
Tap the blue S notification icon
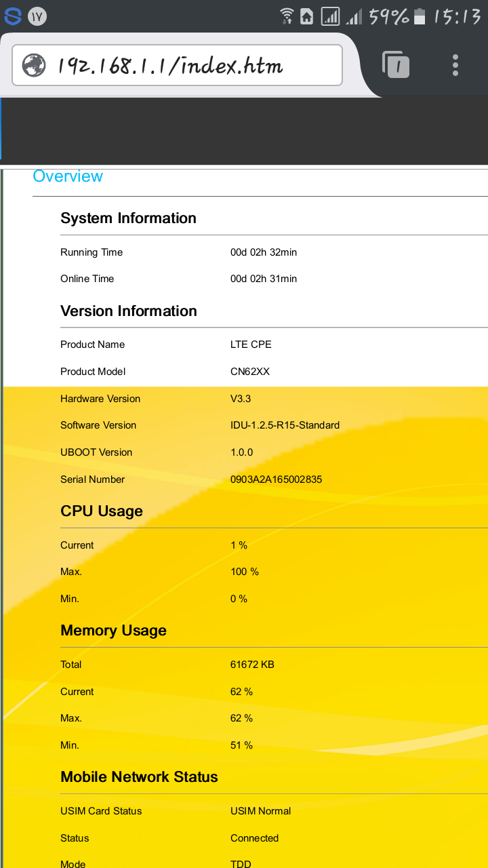[x=13, y=16]
